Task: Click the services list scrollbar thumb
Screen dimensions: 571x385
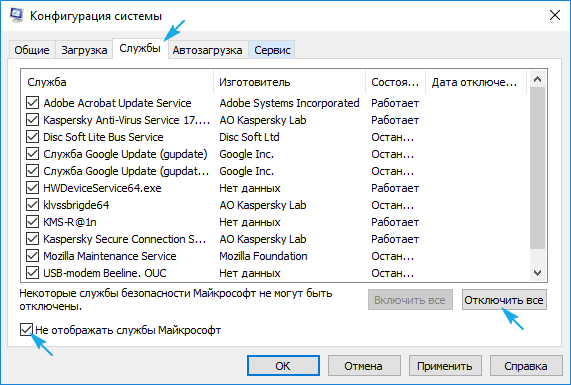Action: pos(537,168)
